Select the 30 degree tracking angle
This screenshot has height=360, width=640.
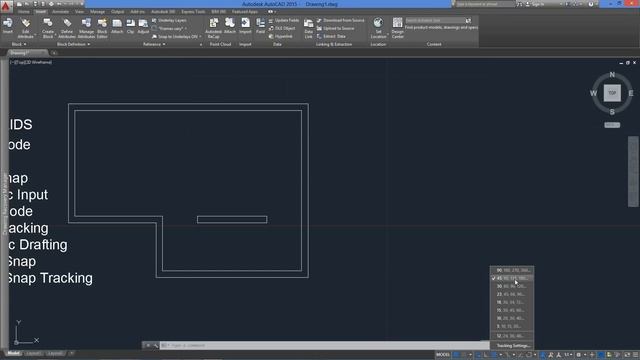(512, 286)
